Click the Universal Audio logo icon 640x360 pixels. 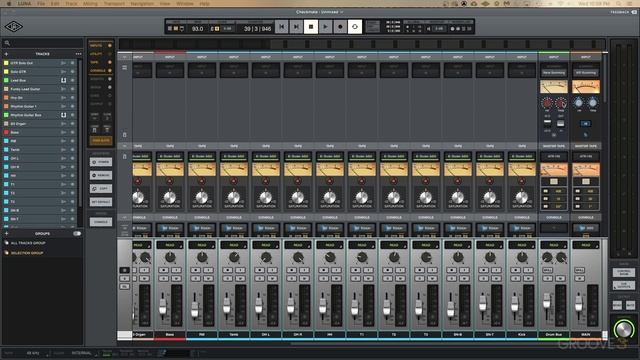tap(13, 27)
